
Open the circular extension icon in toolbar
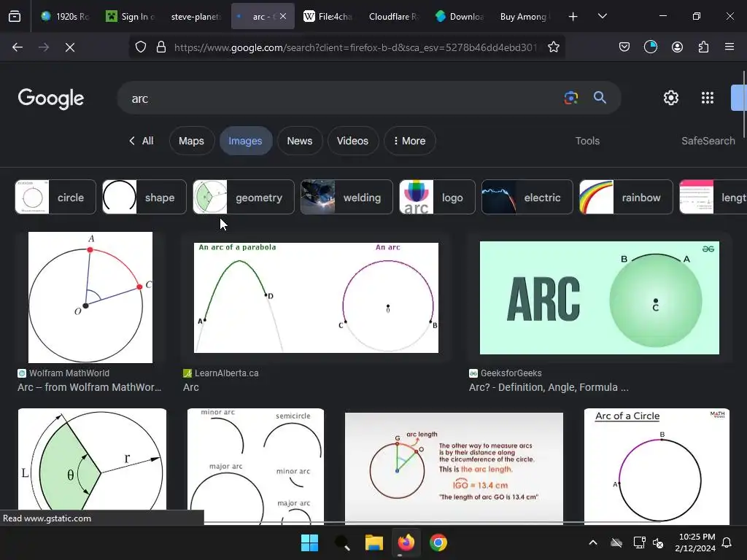(650, 47)
